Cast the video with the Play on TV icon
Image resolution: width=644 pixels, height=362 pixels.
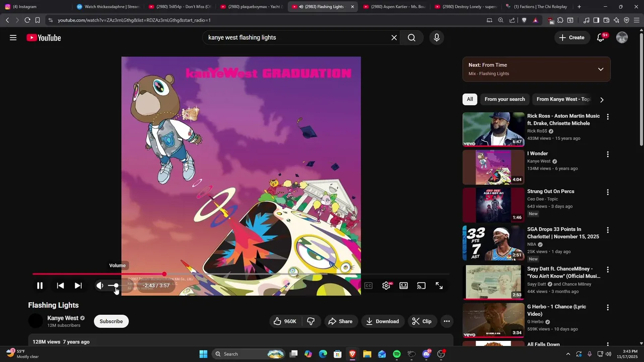tap(421, 286)
